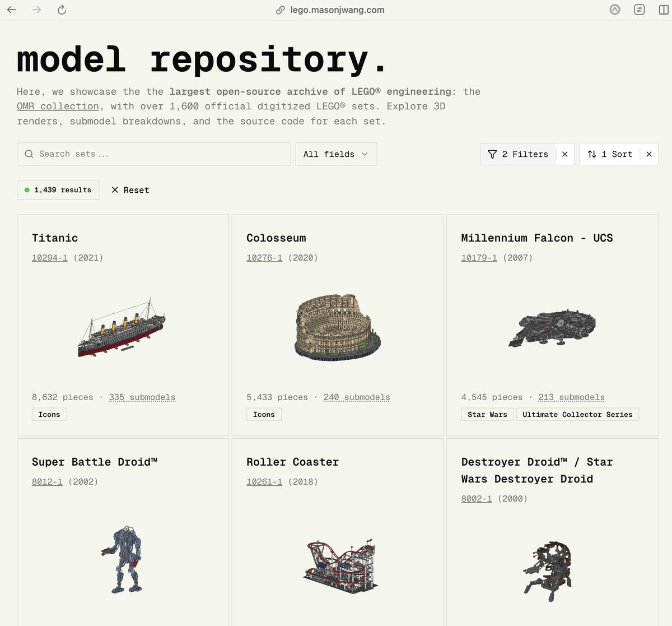
Task: Open the Roller Coaster render thumbnail
Action: pos(340,566)
